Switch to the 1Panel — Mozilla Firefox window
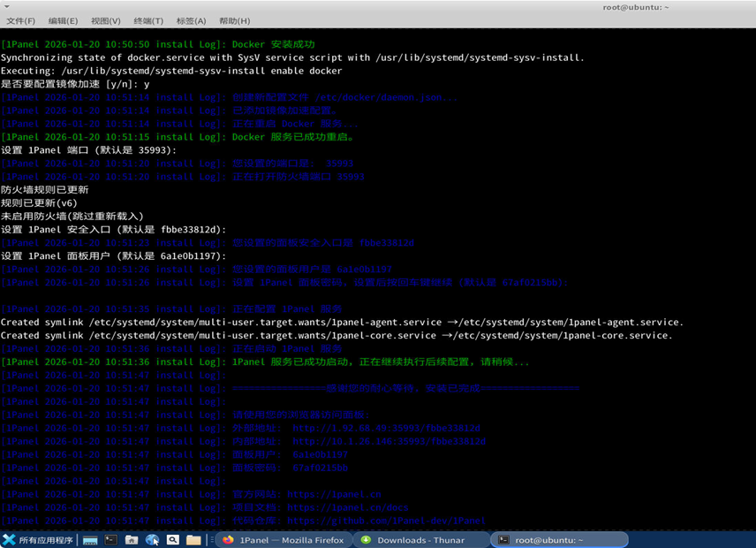The width and height of the screenshot is (756, 548). 283,540
